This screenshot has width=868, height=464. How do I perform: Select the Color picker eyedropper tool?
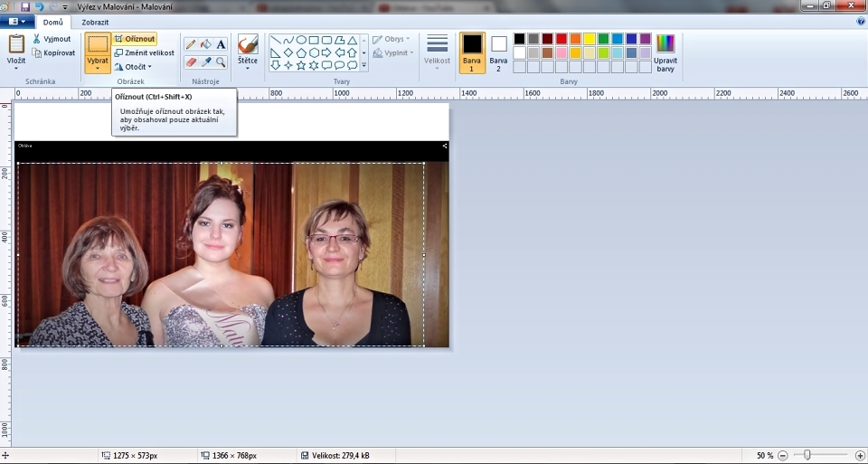point(206,62)
